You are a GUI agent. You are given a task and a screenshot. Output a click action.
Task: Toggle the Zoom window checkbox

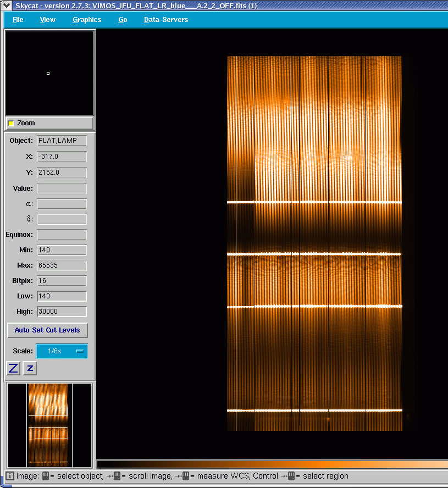(11, 123)
